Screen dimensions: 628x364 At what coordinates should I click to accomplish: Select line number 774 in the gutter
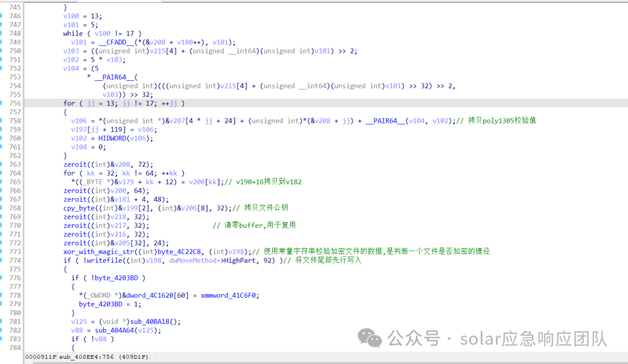point(15,260)
